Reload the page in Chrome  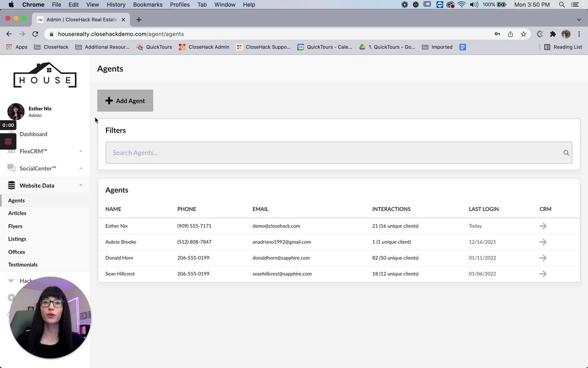point(35,34)
